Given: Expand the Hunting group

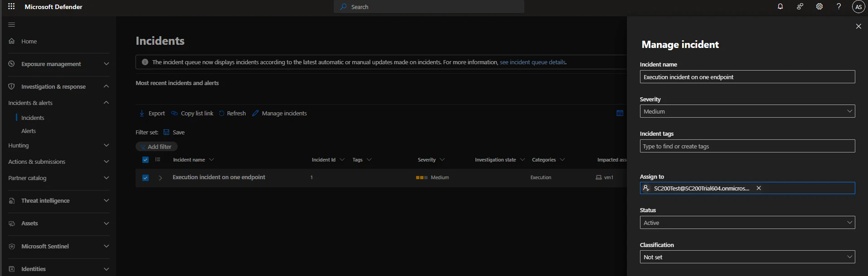Looking at the screenshot, I should [107, 145].
